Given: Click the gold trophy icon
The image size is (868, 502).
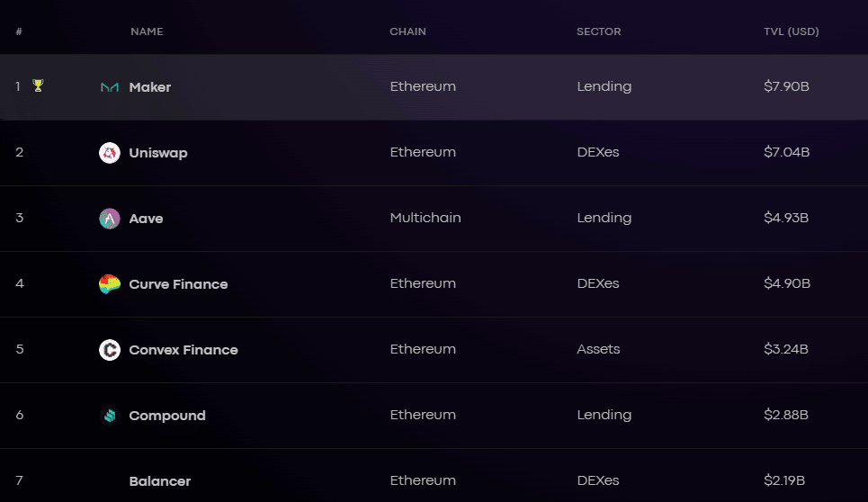Looking at the screenshot, I should 38,85.
